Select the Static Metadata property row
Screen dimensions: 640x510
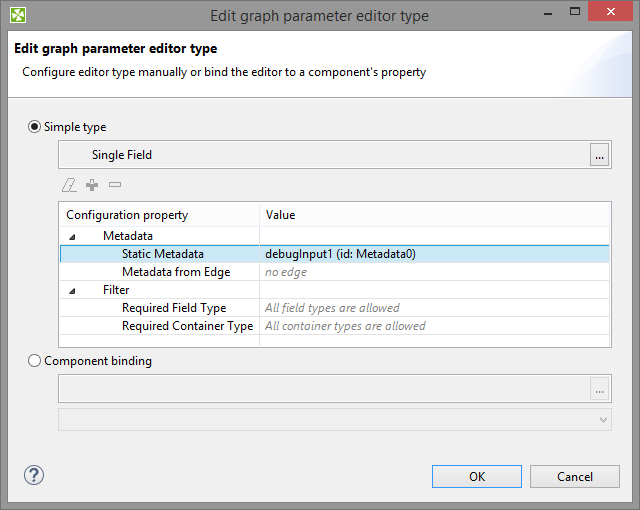[163, 254]
